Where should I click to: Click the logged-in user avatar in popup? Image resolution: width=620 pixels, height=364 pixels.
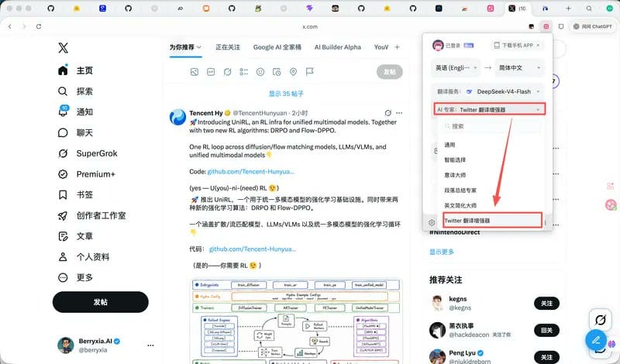pos(438,46)
